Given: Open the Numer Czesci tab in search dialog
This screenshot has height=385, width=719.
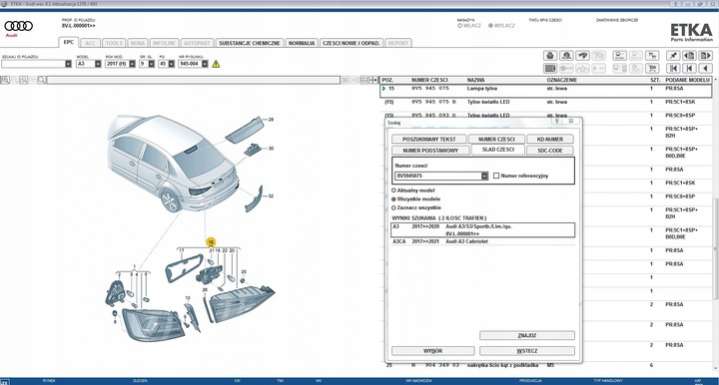Looking at the screenshot, I should click(x=497, y=139).
